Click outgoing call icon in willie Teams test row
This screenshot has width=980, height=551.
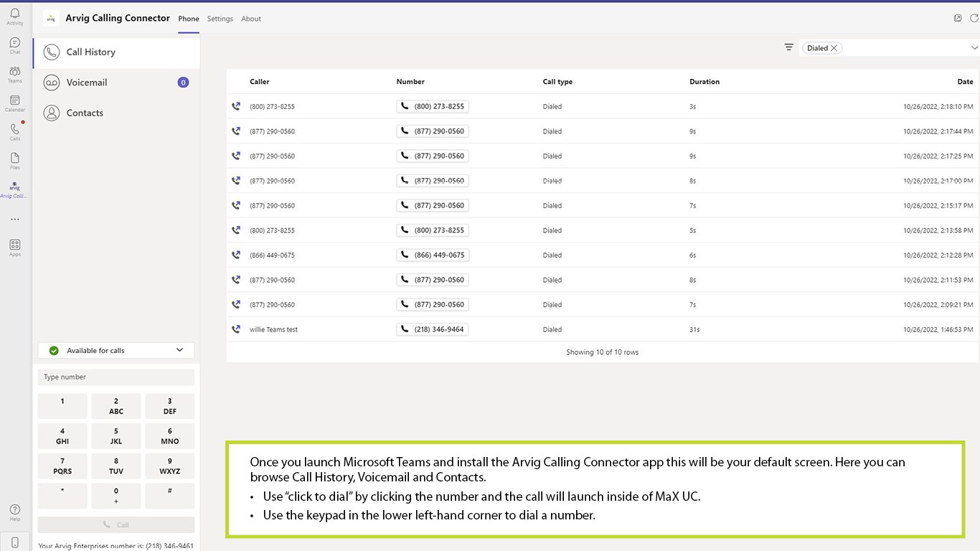(x=236, y=329)
